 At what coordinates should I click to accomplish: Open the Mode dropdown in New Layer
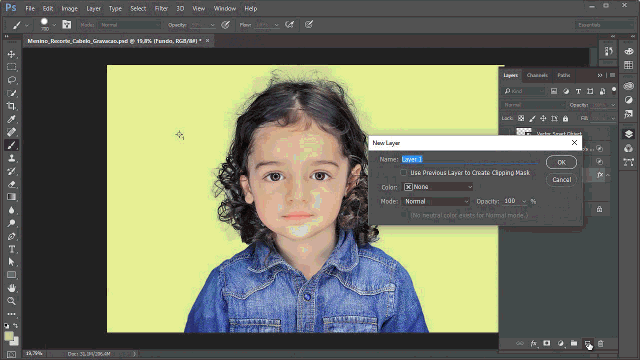pos(436,202)
